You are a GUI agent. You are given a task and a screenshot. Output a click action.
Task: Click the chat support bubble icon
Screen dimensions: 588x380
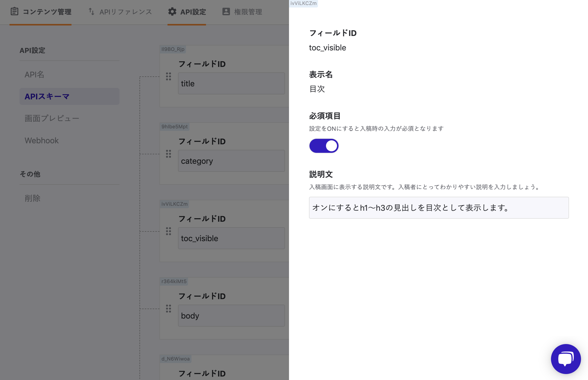pyautogui.click(x=565, y=359)
